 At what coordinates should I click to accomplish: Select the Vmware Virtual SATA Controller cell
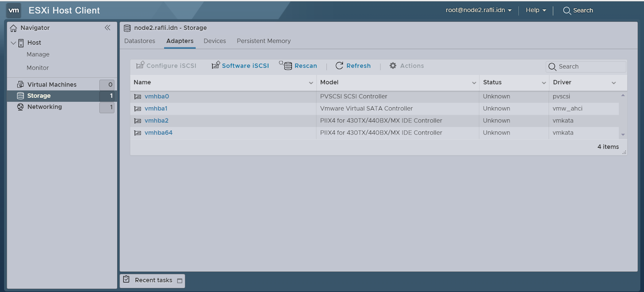(x=397, y=108)
